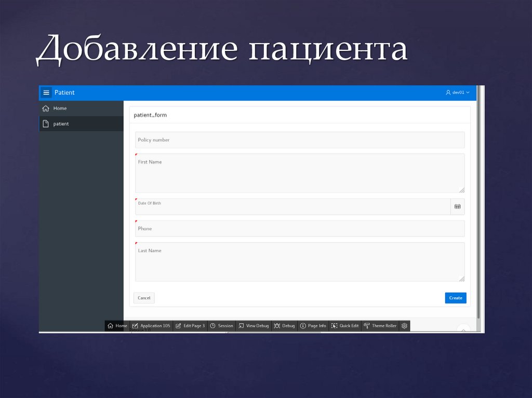The width and height of the screenshot is (532, 398).
Task: Click the settings gear at toolbar's right end
Action: coord(405,326)
